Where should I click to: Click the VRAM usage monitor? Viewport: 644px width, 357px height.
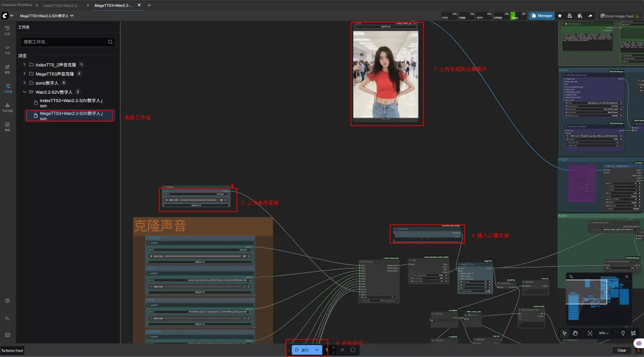pyautogui.click(x=501, y=16)
